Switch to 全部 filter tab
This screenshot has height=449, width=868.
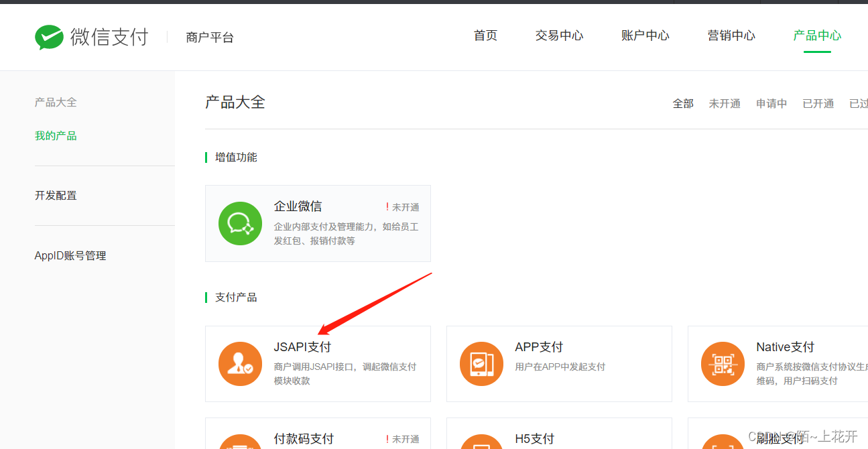click(x=683, y=104)
